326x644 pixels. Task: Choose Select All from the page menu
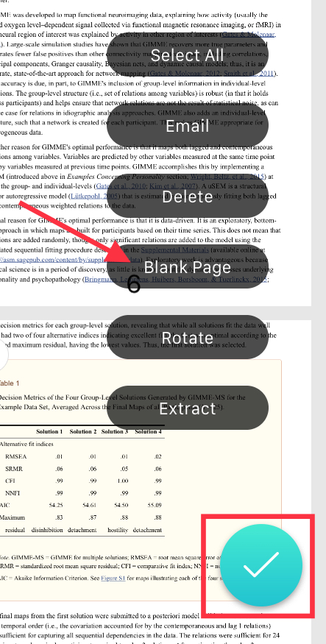coord(187,54)
